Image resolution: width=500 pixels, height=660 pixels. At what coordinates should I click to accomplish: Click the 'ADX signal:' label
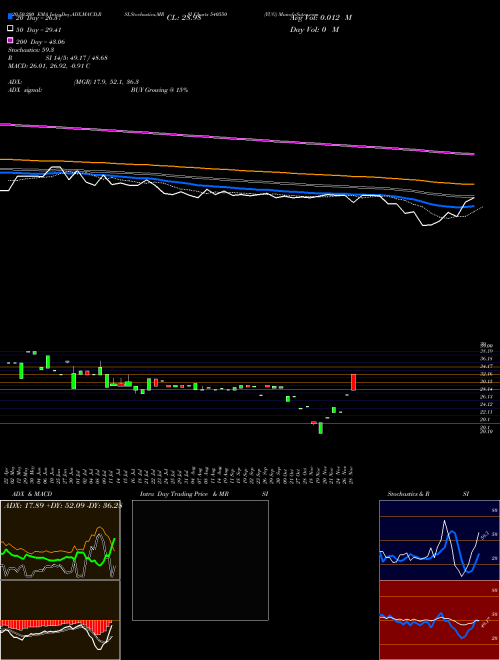[25, 90]
